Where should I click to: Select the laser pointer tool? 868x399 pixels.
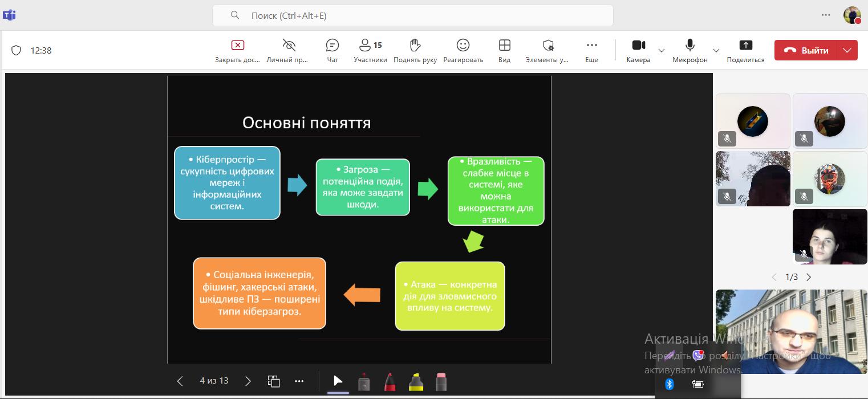click(x=364, y=381)
